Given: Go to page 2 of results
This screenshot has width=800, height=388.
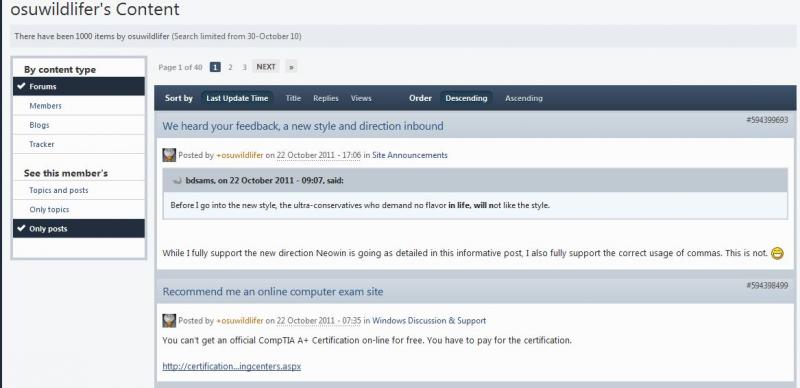Looking at the screenshot, I should click(230, 67).
